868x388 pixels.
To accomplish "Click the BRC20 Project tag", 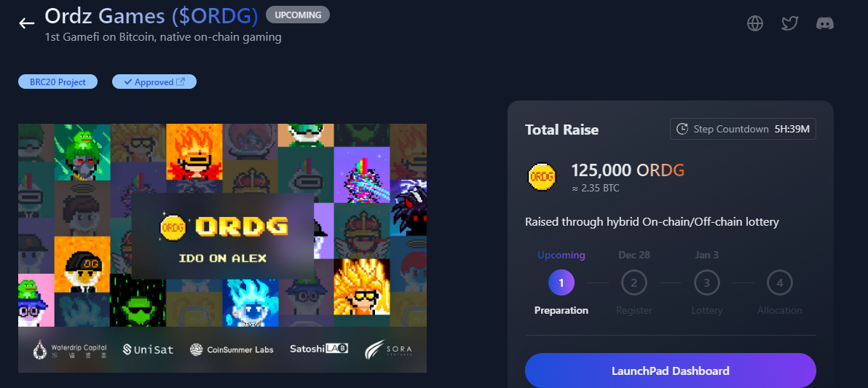I will point(58,82).
